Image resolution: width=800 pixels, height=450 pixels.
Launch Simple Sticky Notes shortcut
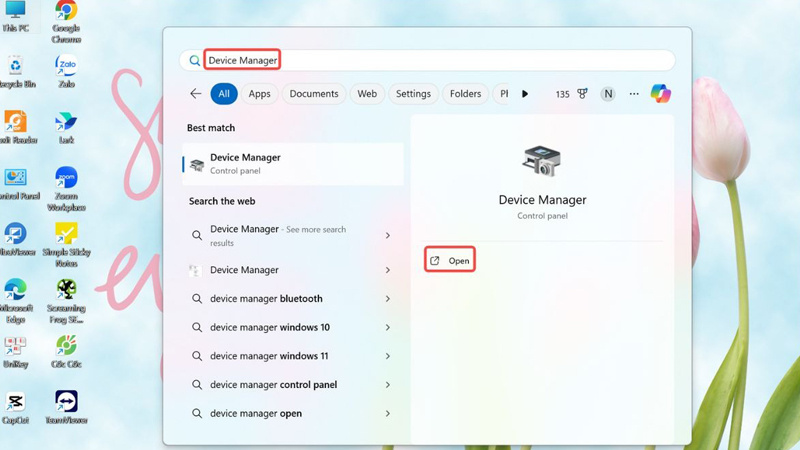tap(66, 245)
